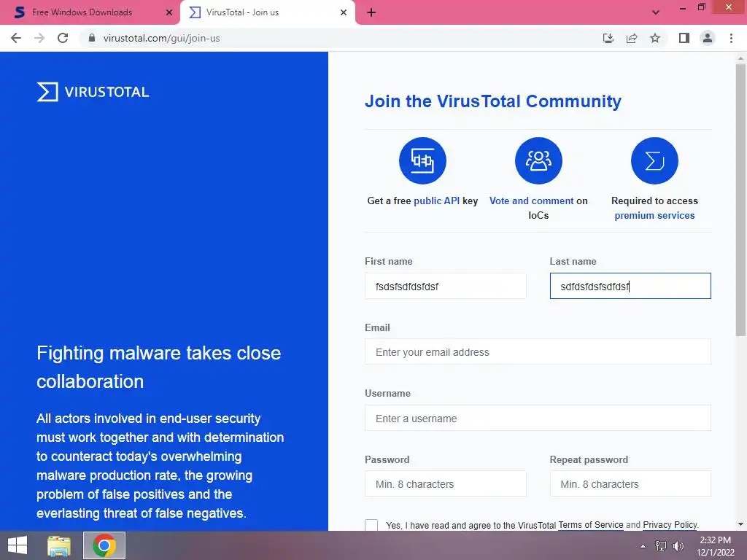Click the Username input field
This screenshot has width=747, height=560.
click(x=538, y=418)
